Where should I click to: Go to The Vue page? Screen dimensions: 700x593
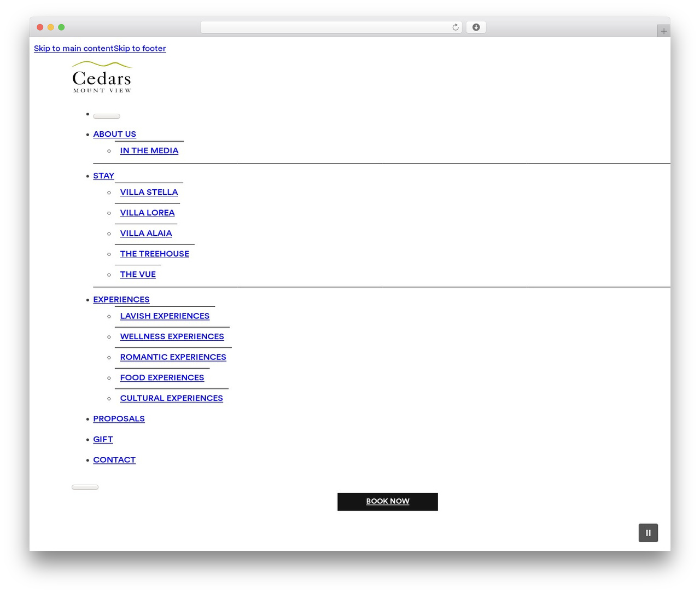[138, 275]
